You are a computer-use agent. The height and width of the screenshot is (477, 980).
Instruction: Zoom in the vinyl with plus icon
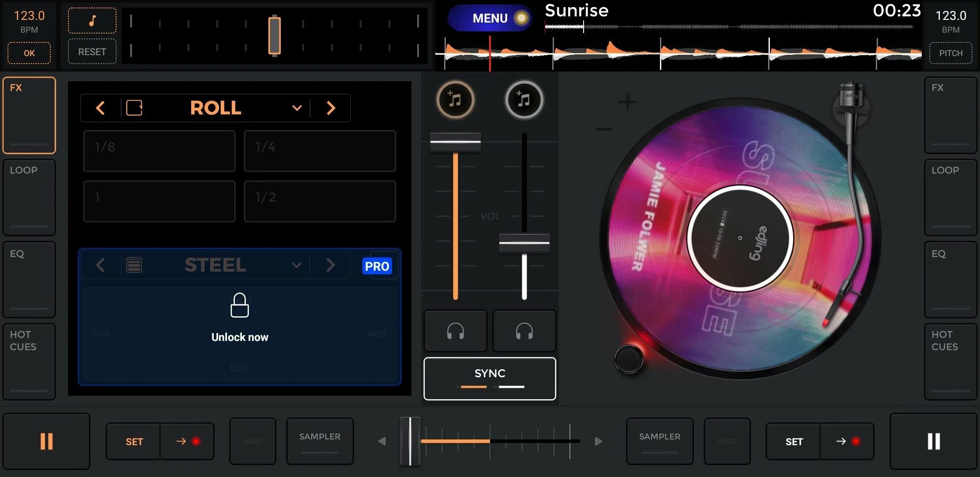[627, 102]
